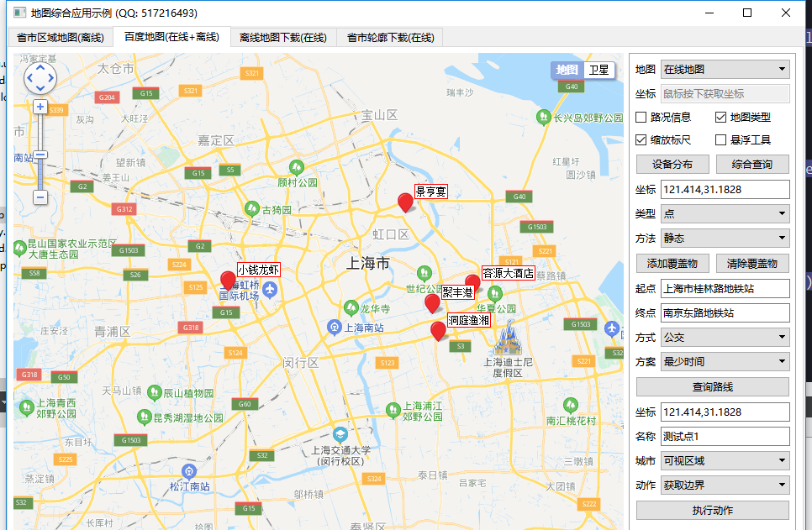Click the 综合查询 button
812x530 pixels.
[x=752, y=164]
